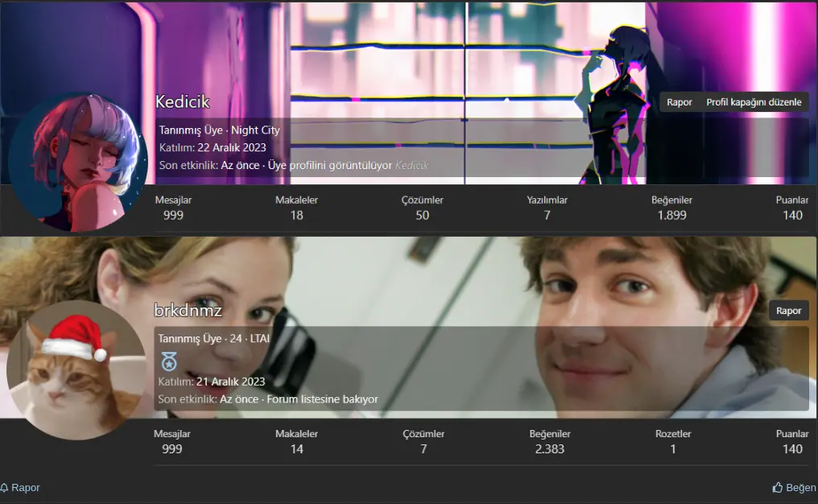Screen dimensions: 818x504
Task: Click the bell icon beside Rapor at bottom
Action: 4,488
